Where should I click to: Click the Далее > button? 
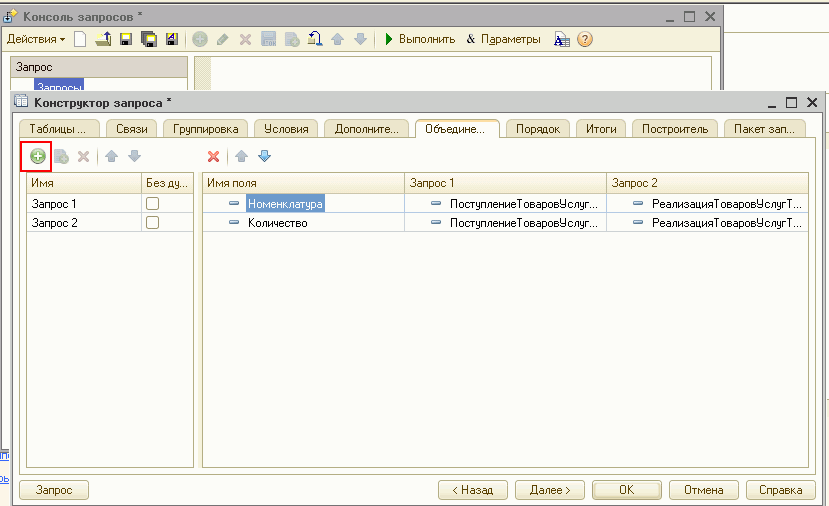pos(549,490)
